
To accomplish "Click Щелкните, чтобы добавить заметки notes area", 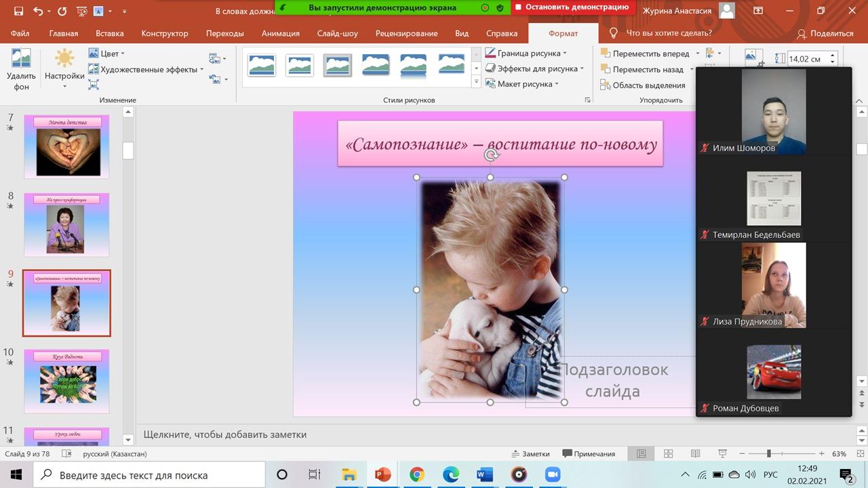I will tap(225, 434).
